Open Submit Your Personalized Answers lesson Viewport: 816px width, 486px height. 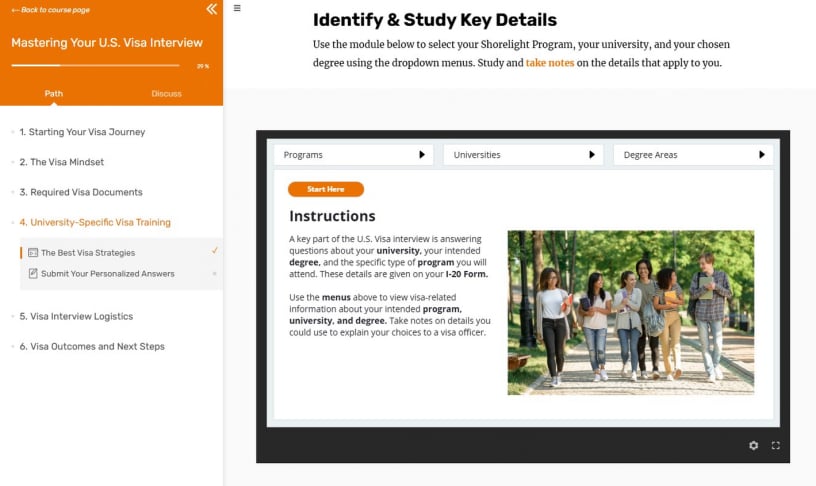(x=108, y=274)
